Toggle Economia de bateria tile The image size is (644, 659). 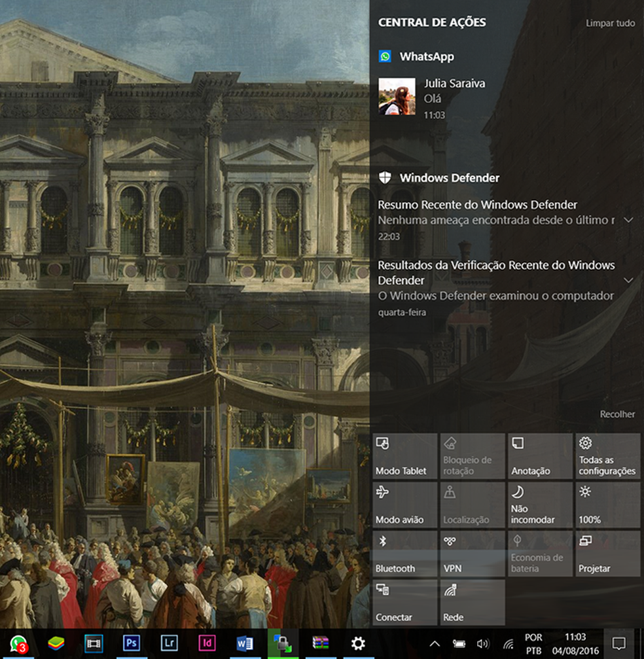click(x=541, y=554)
